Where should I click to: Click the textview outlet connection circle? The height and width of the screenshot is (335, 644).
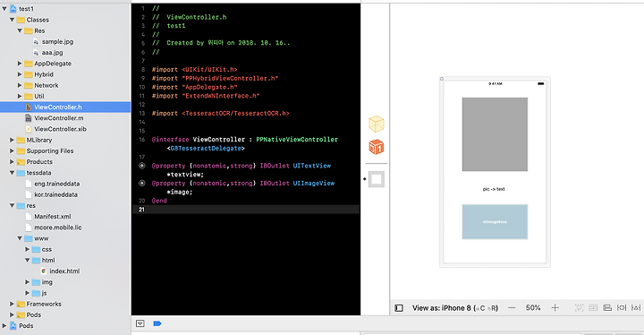141,166
